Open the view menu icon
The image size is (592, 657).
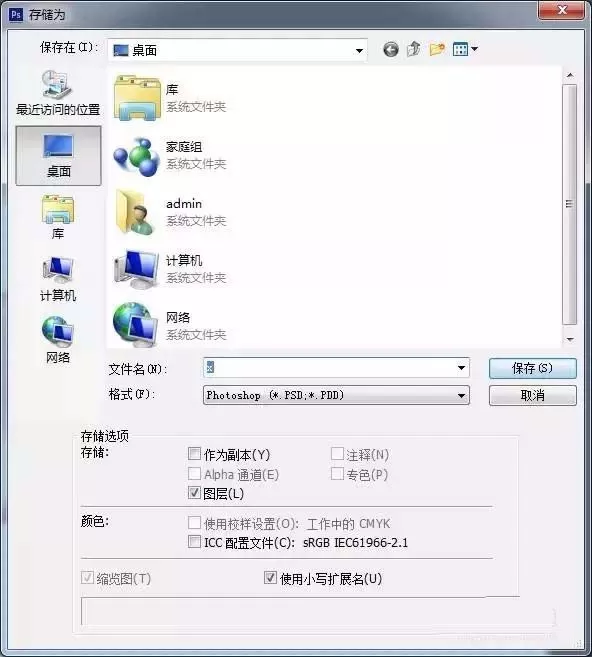pos(465,49)
